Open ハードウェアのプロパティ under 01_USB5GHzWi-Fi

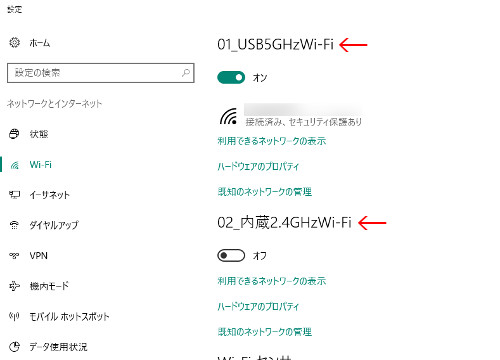[x=258, y=166]
